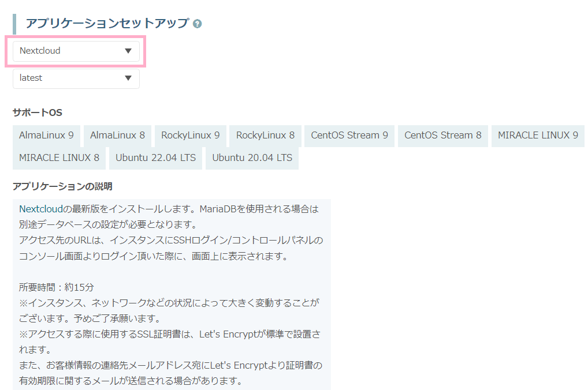Image resolution: width=588 pixels, height=390 pixels.
Task: Click the アプリケーションの説明 label
Action: coord(62,186)
